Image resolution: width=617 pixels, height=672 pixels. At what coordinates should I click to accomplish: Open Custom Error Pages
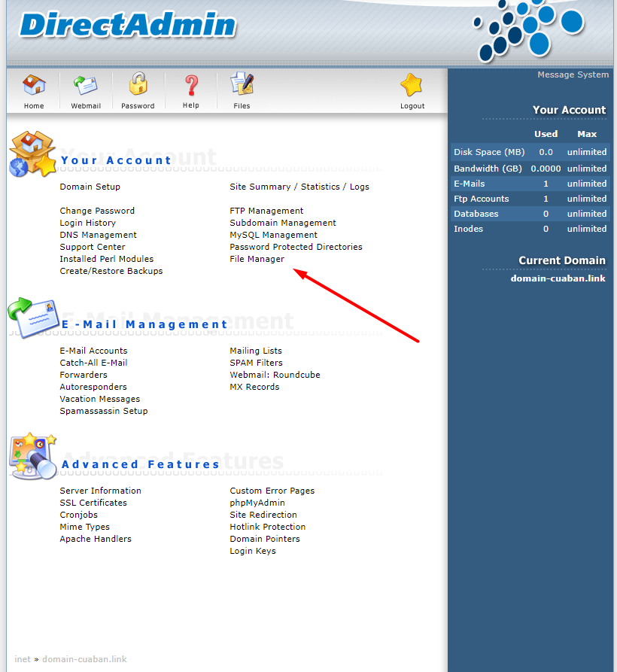[272, 491]
